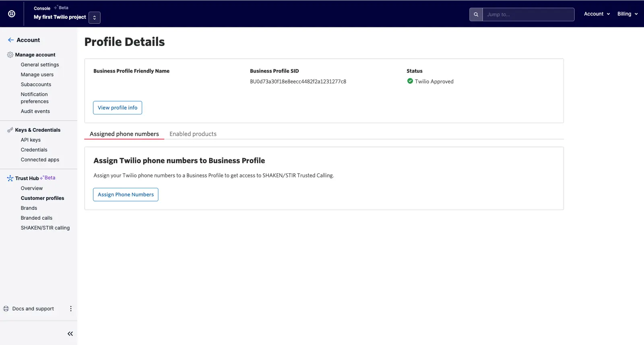
Task: Click the Profile Details heading
Action: (x=124, y=42)
